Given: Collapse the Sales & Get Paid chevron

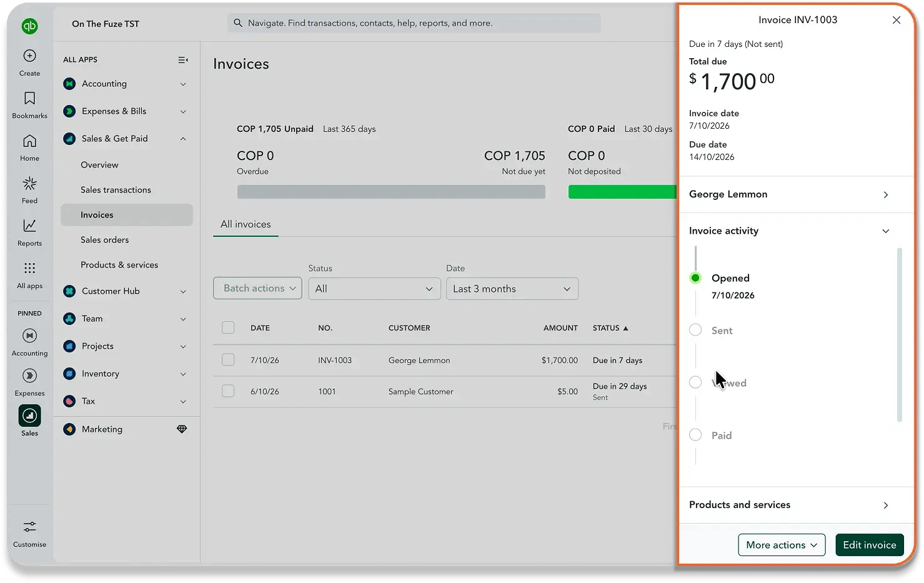Looking at the screenshot, I should [x=183, y=139].
